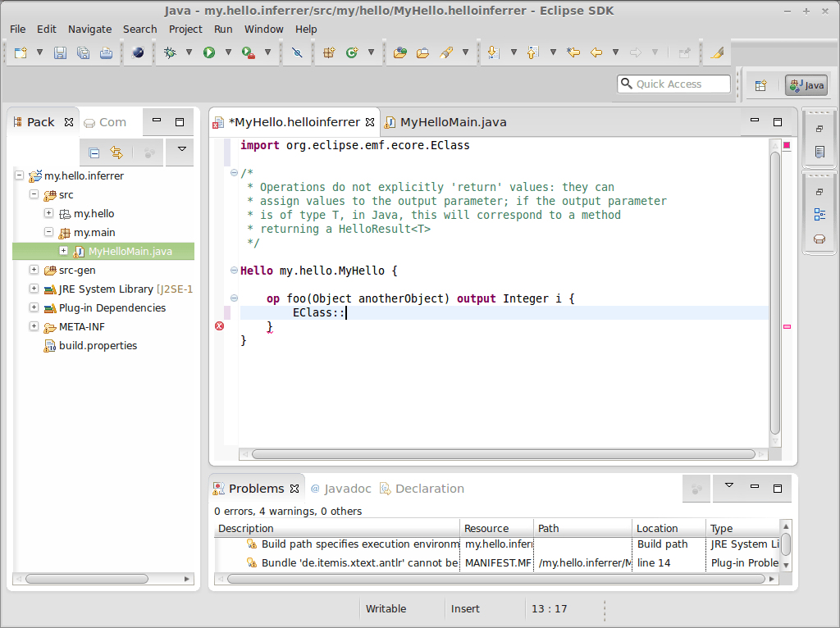Click the New Java Class icon
Screen dimensions: 840x628
352,52
